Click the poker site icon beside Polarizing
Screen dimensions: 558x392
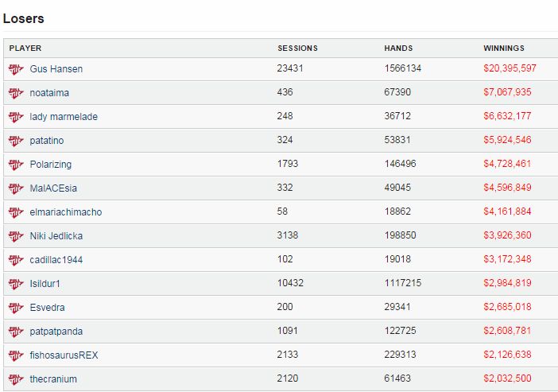pos(16,165)
